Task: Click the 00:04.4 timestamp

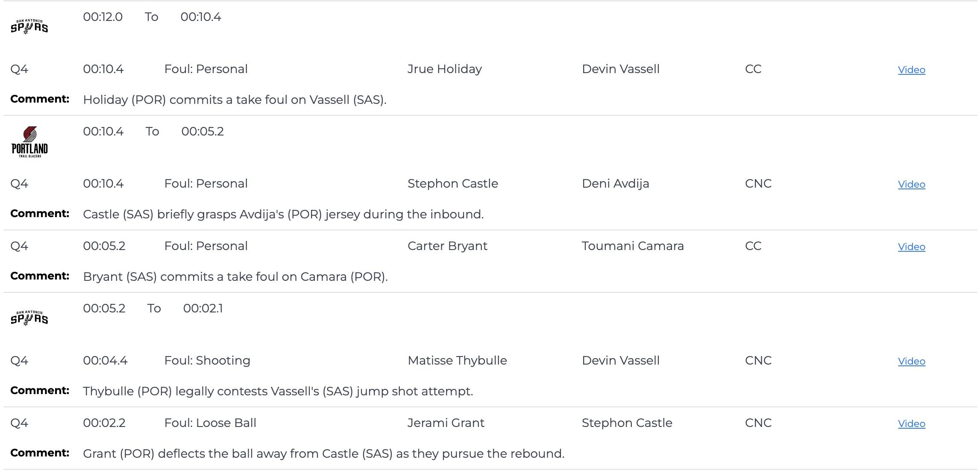Action: (105, 361)
